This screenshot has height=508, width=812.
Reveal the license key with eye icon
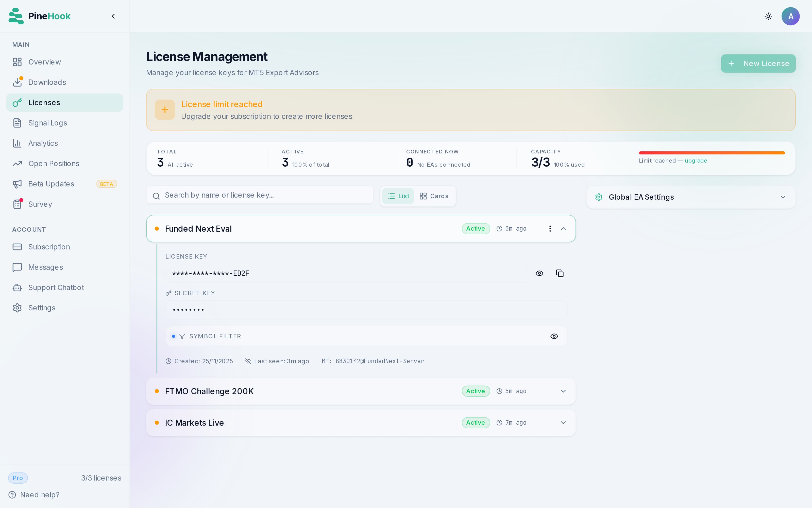(x=539, y=273)
